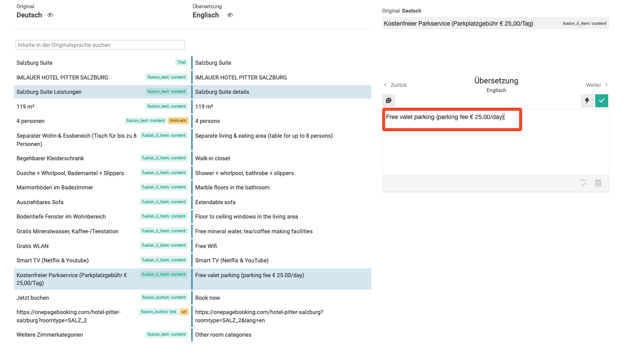This screenshot has height=364, width=643.
Task: Click the original language search field
Action: pyautogui.click(x=100, y=45)
